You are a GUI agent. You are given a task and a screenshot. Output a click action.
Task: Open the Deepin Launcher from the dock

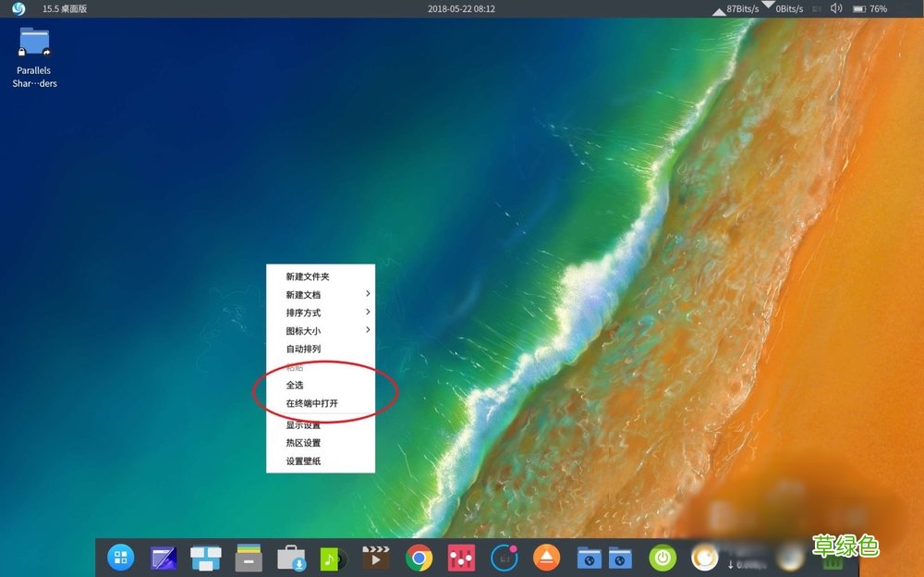(120, 558)
